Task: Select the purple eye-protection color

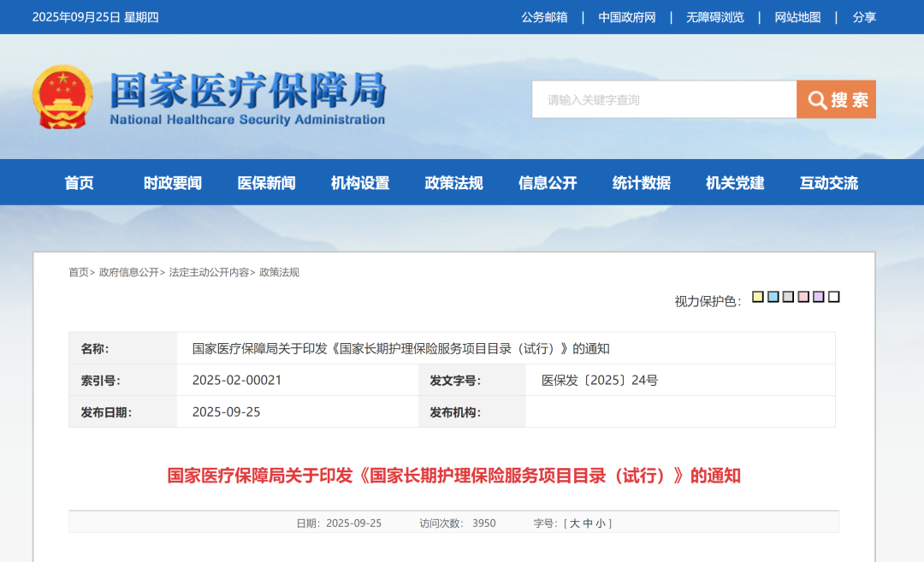Action: (x=819, y=297)
